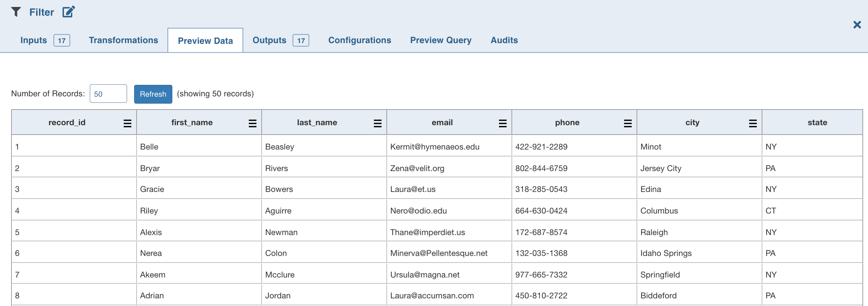Select the Preview Data tab
Image resolution: width=868 pixels, height=306 pixels.
[x=205, y=41]
